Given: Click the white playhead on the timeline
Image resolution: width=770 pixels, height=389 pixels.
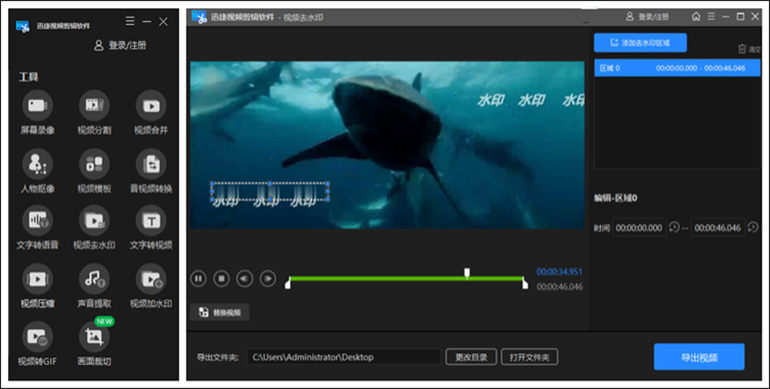Looking at the screenshot, I should pyautogui.click(x=467, y=273).
